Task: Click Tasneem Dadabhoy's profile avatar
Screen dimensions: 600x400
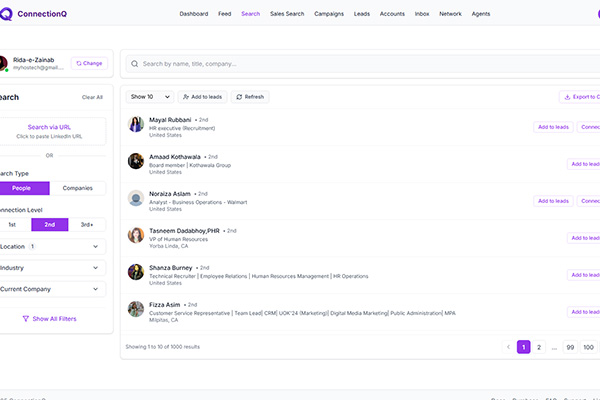Action: pyautogui.click(x=136, y=235)
